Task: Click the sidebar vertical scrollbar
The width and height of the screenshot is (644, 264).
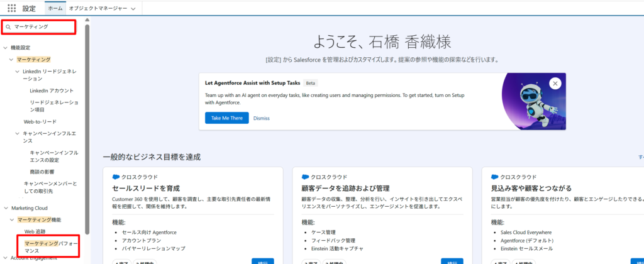Action: point(87,129)
